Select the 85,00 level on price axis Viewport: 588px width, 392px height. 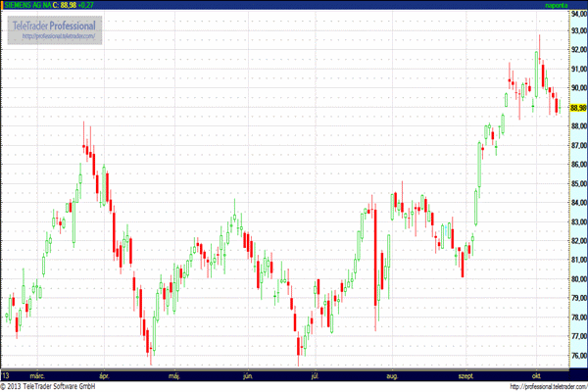click(x=576, y=183)
